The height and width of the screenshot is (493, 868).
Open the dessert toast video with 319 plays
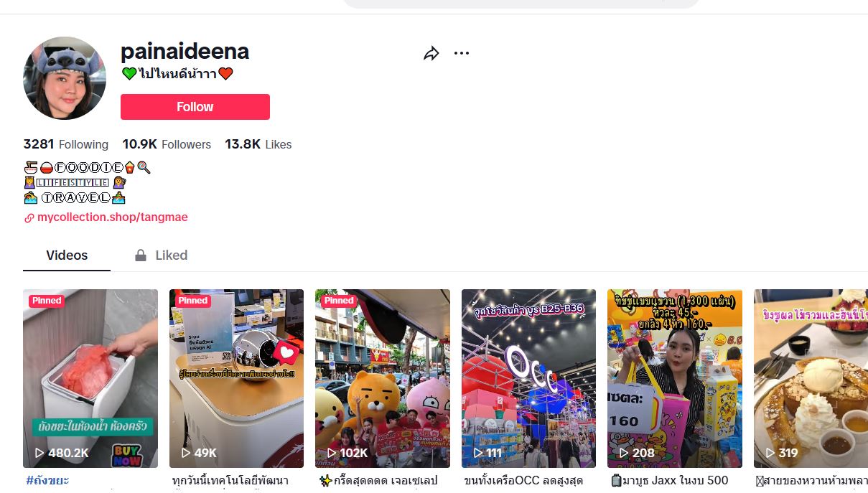(811, 378)
